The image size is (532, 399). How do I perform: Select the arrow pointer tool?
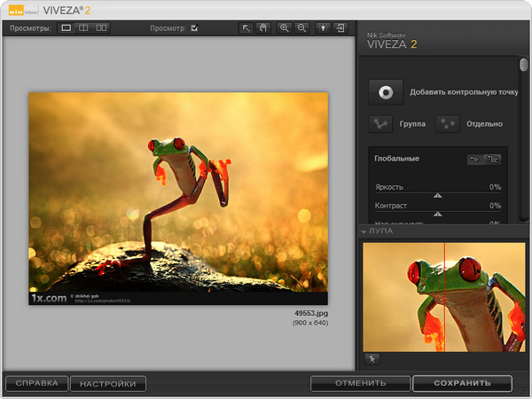tap(246, 28)
